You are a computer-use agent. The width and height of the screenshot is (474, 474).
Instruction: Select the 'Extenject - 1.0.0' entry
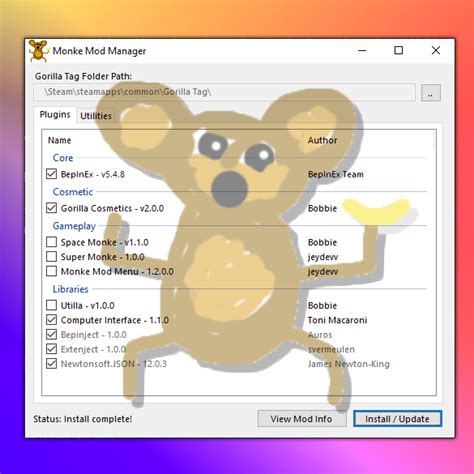pyautogui.click(x=93, y=349)
